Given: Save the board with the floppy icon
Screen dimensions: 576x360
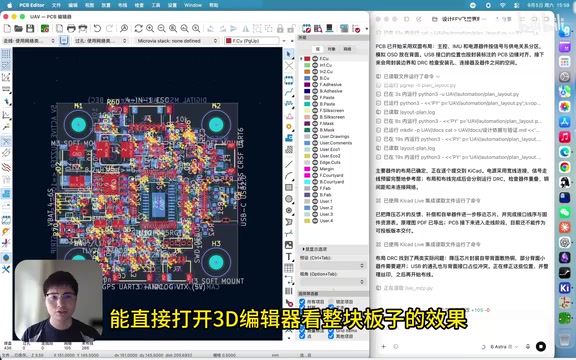Looking at the screenshot, I should point(30,28).
